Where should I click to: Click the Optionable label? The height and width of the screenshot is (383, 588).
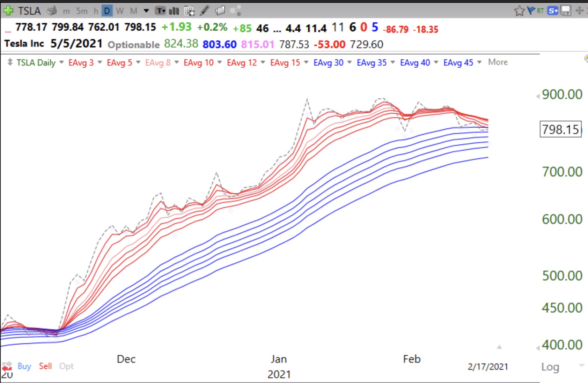(133, 45)
